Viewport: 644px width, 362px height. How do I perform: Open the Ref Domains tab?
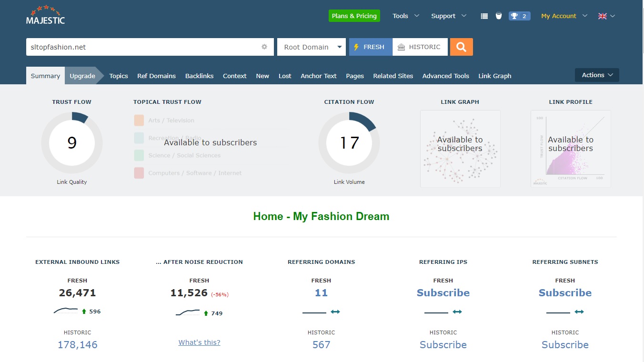click(156, 76)
